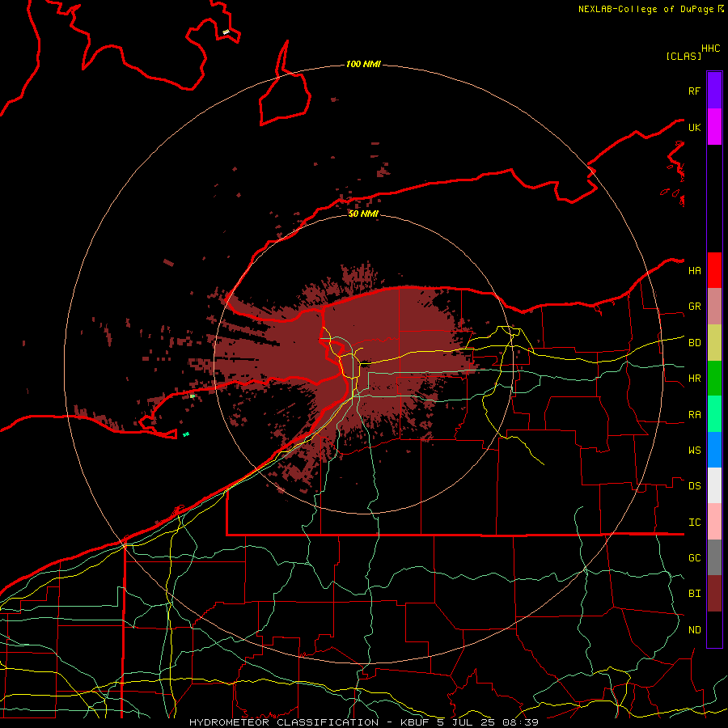728x728 pixels.
Task: Click the DS legend label
Action: pos(694,486)
